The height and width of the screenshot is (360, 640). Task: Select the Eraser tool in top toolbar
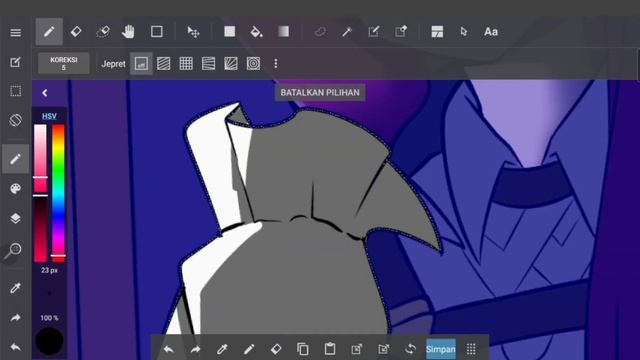[x=76, y=31]
